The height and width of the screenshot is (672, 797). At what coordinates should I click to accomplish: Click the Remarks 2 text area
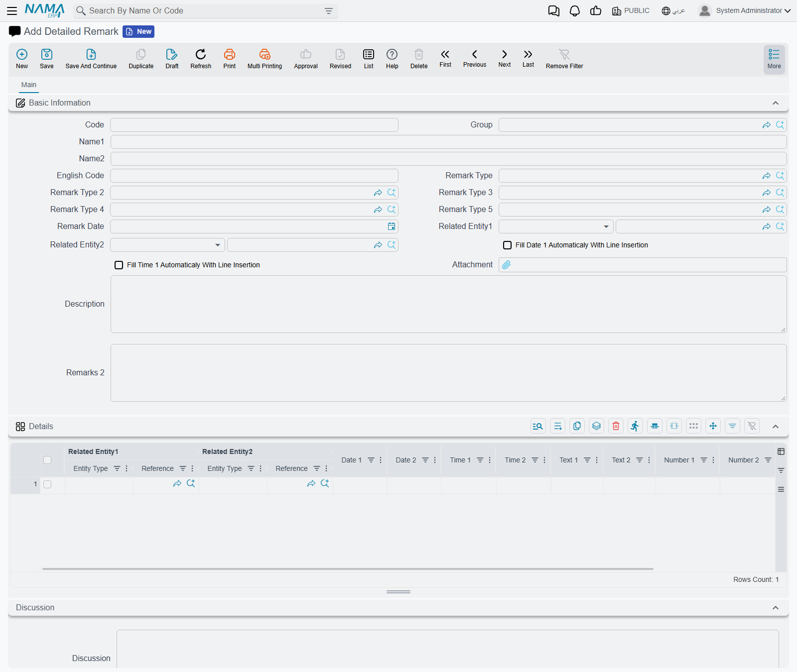(448, 373)
